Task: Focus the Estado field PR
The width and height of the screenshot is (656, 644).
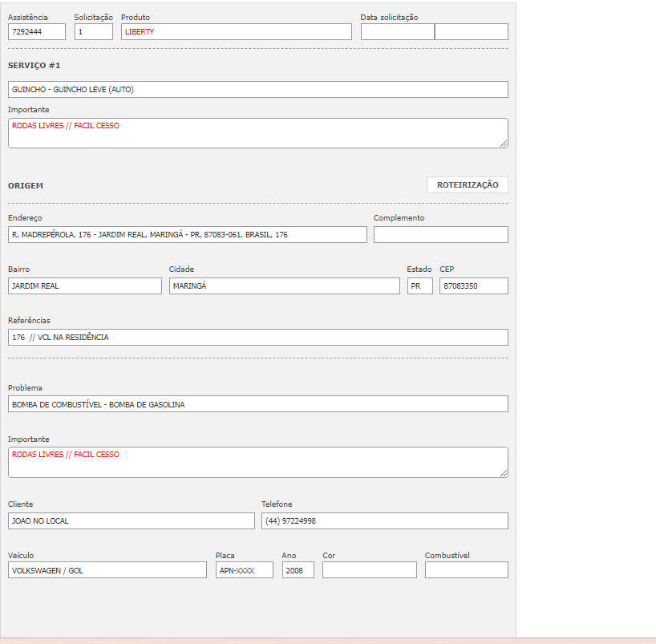Action: (x=420, y=286)
